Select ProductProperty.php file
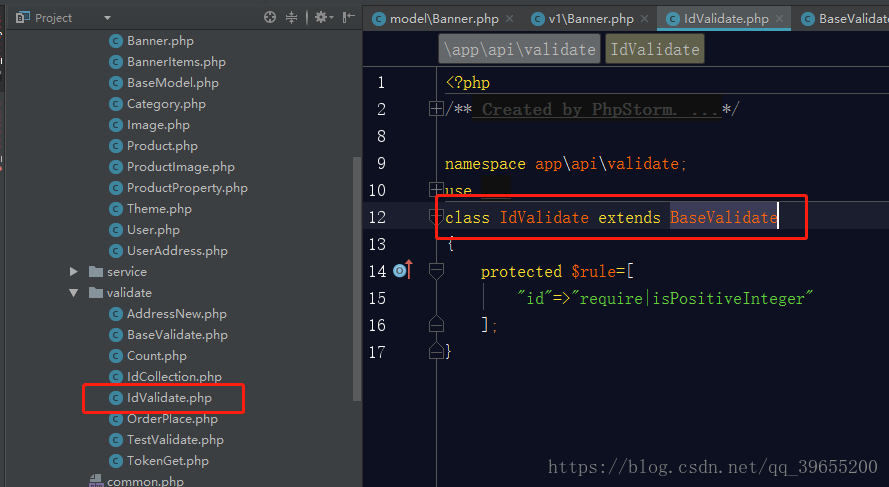Image resolution: width=889 pixels, height=487 pixels. tap(187, 188)
